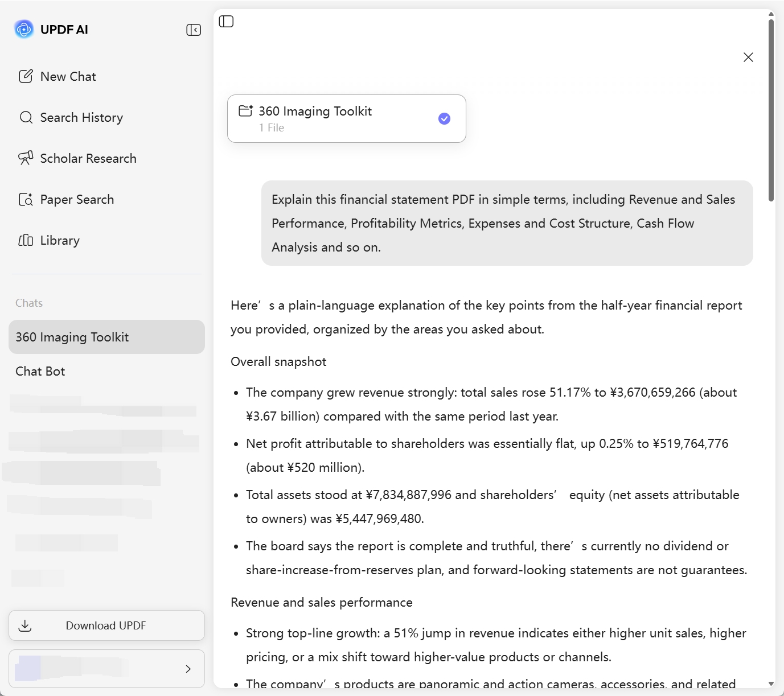This screenshot has width=784, height=696.
Task: Select the 360 Imaging Toolkit chat
Action: click(72, 337)
